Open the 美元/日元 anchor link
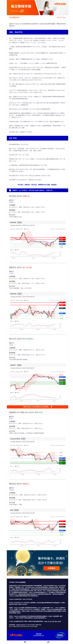 34,184
